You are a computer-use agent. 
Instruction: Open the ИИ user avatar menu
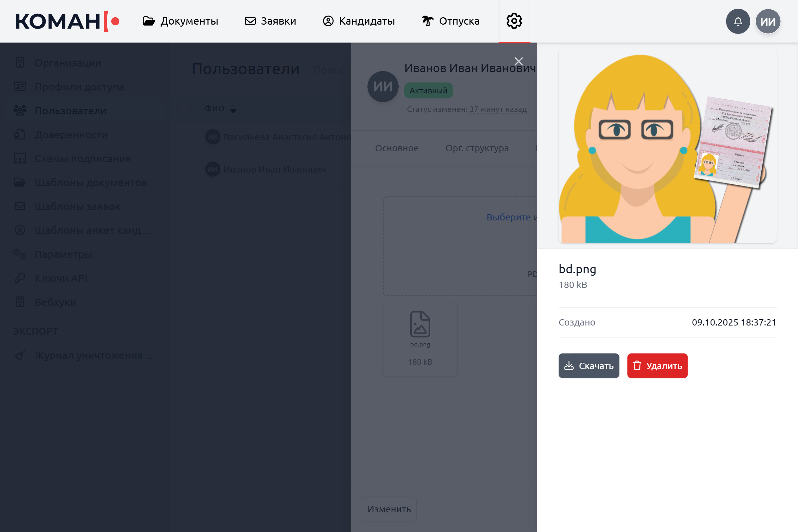pos(768,21)
